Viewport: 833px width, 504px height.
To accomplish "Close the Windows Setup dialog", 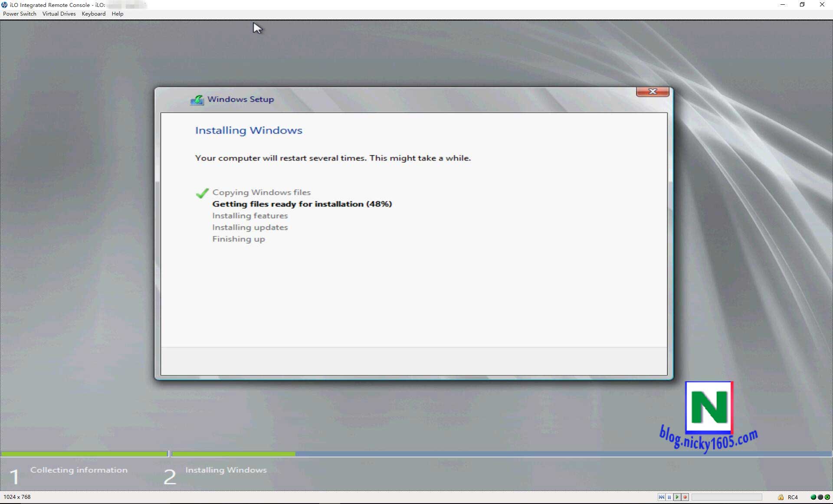I will (652, 92).
